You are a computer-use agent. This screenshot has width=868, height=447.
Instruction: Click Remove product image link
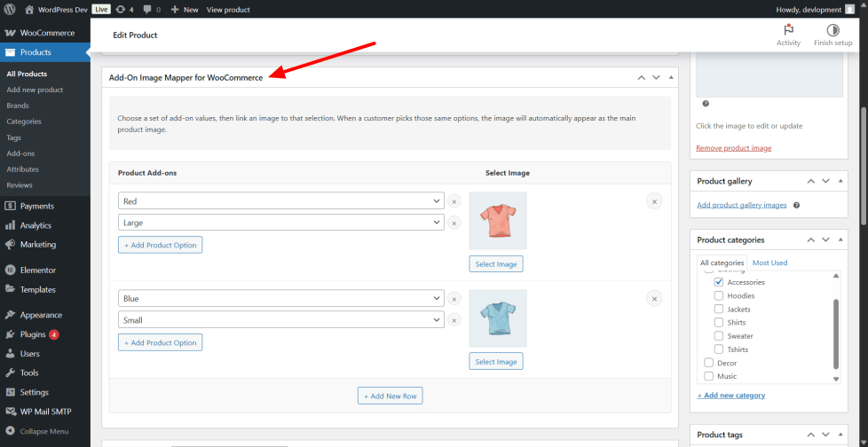(733, 148)
